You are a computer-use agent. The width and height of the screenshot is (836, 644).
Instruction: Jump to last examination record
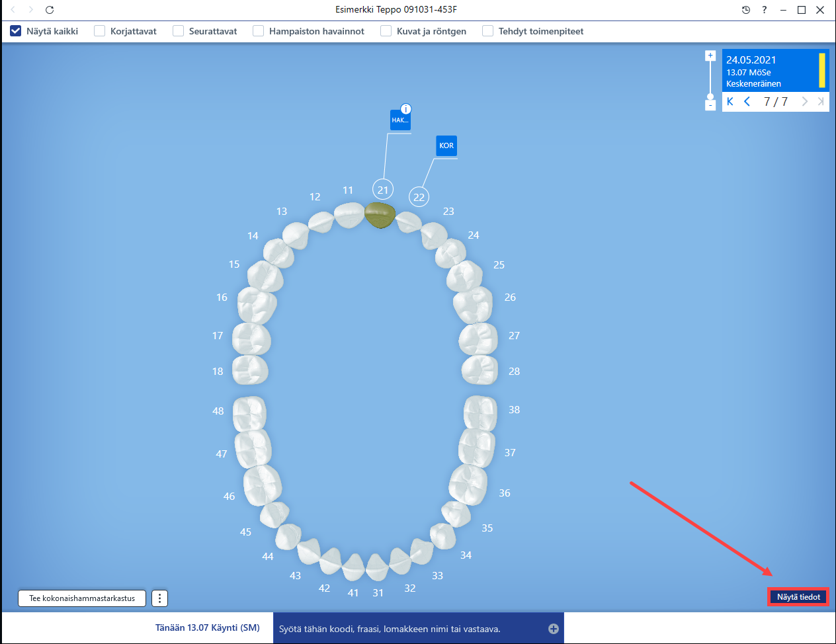(x=821, y=101)
